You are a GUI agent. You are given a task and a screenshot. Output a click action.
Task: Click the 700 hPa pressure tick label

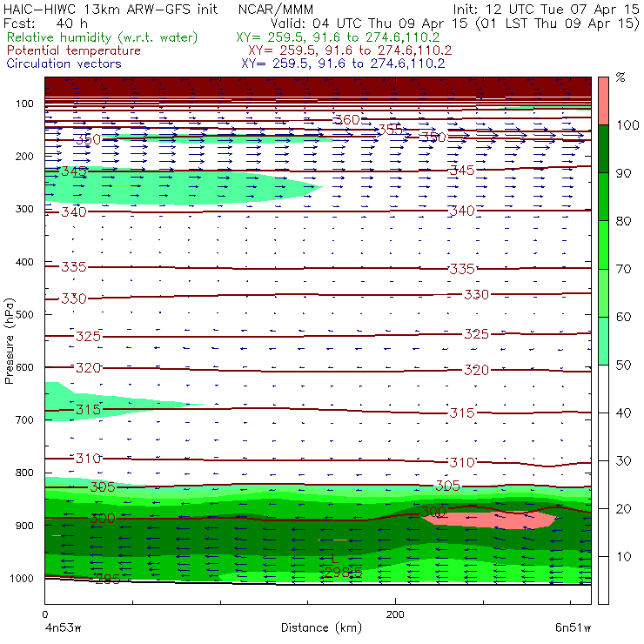pyautogui.click(x=24, y=419)
